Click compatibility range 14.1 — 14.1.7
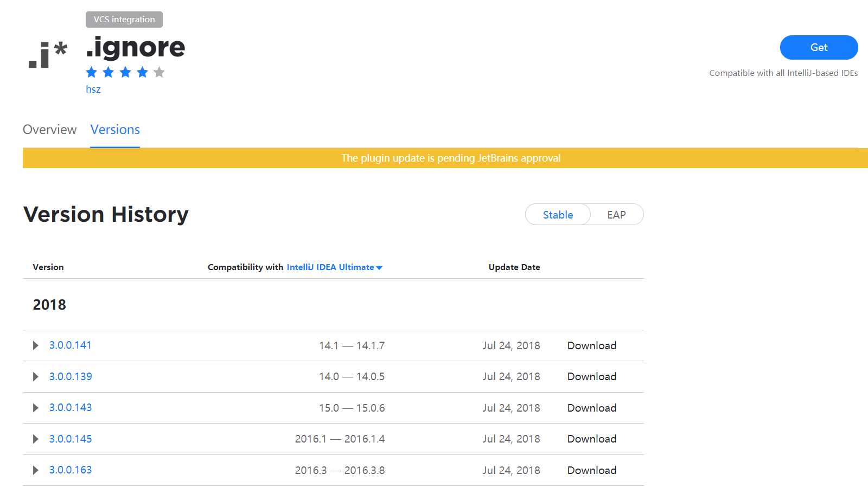The height and width of the screenshot is (487, 868). click(352, 345)
